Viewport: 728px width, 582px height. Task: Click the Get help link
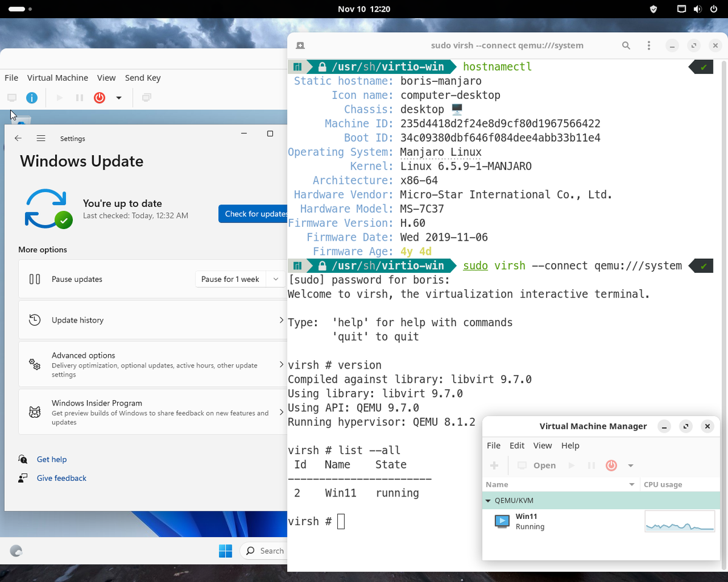(x=52, y=460)
